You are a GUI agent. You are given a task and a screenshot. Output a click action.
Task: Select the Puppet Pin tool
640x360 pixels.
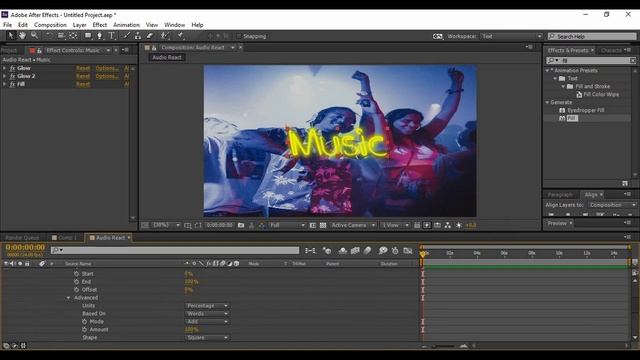click(x=180, y=36)
